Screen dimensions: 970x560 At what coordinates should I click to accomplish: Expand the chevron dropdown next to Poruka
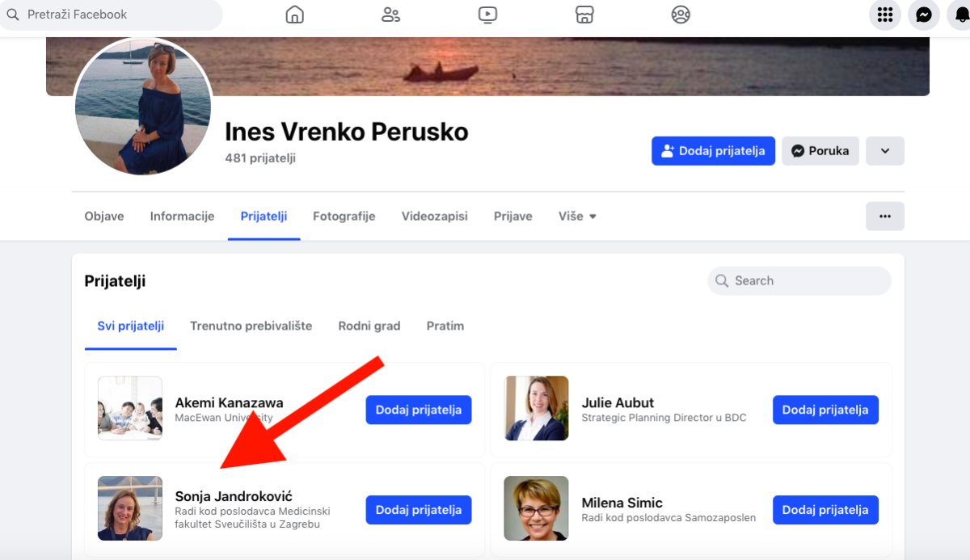click(x=885, y=151)
